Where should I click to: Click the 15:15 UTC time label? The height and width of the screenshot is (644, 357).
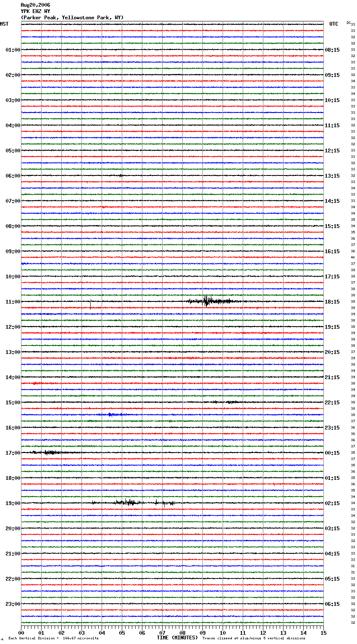(x=332, y=226)
